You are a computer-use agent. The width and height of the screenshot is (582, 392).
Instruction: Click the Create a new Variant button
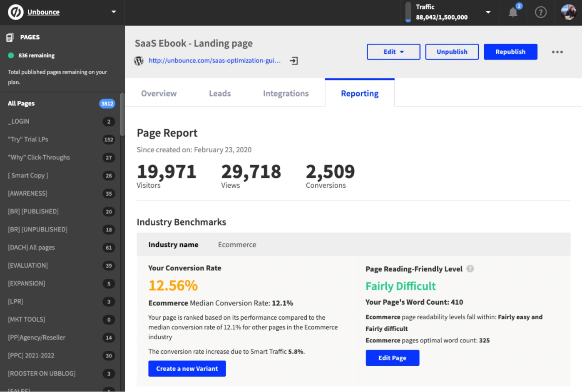(187, 368)
